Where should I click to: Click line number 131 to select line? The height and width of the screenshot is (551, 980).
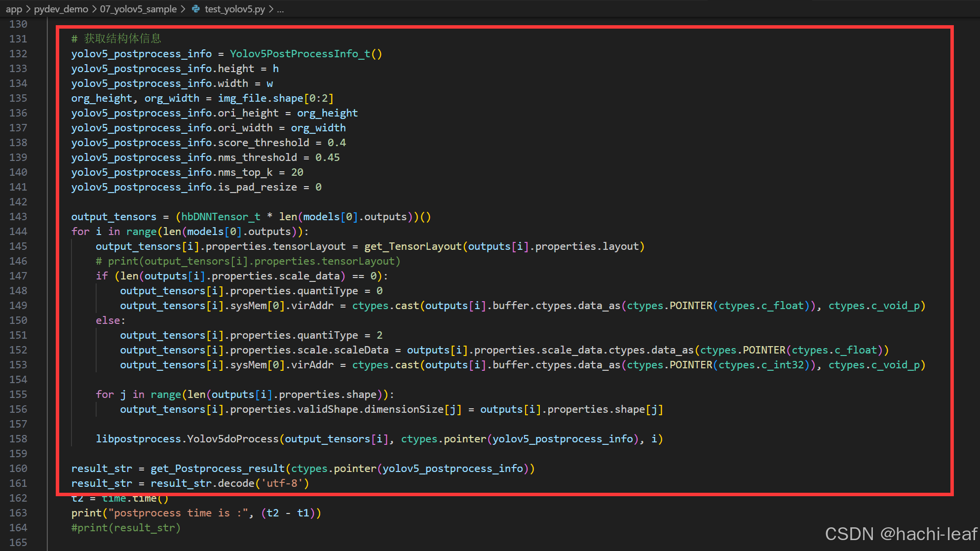18,39
